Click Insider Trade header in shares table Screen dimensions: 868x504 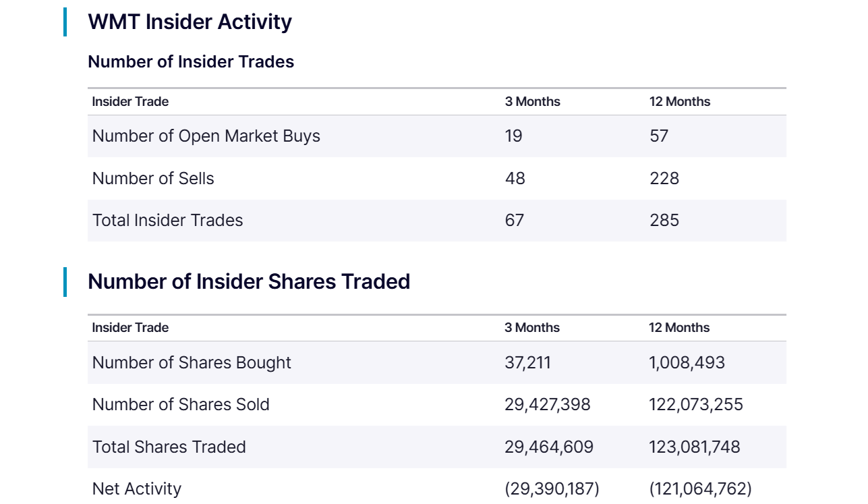click(130, 328)
